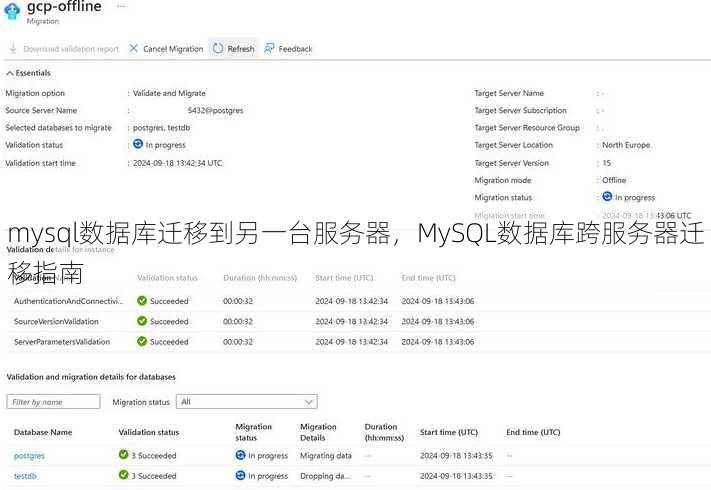Viewport: 711px width, 490px height.
Task: Click Start time (UTC) header in databases table
Action: click(x=449, y=432)
